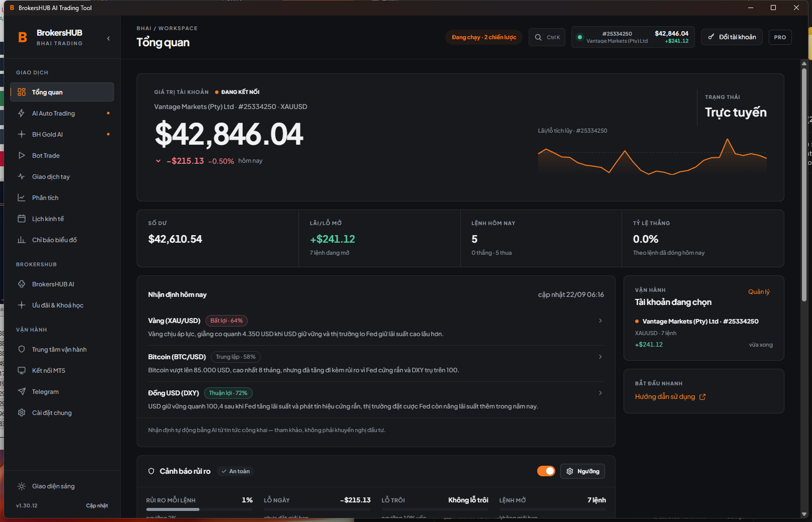This screenshot has height=522, width=812.
Task: Open the Phân tích chart icon
Action: tap(22, 197)
